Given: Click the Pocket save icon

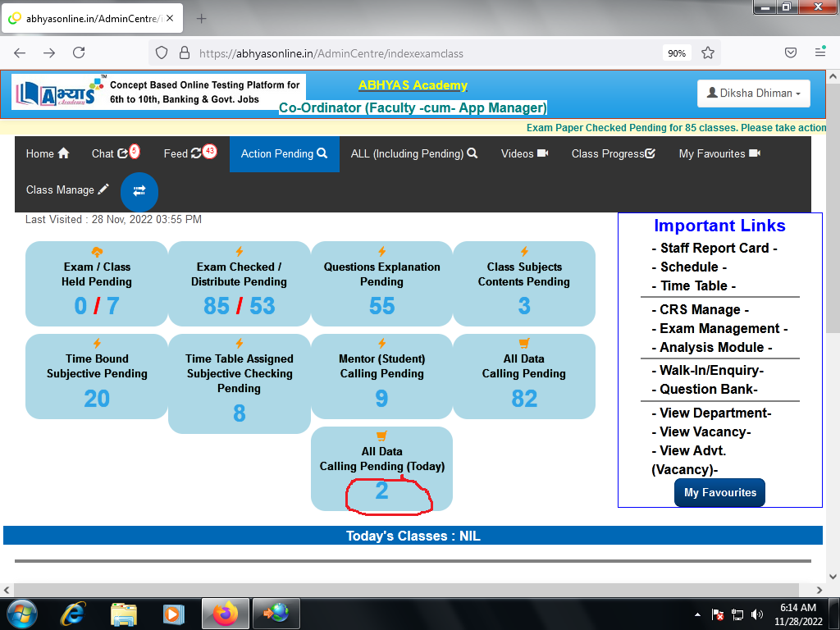Looking at the screenshot, I should point(791,52).
